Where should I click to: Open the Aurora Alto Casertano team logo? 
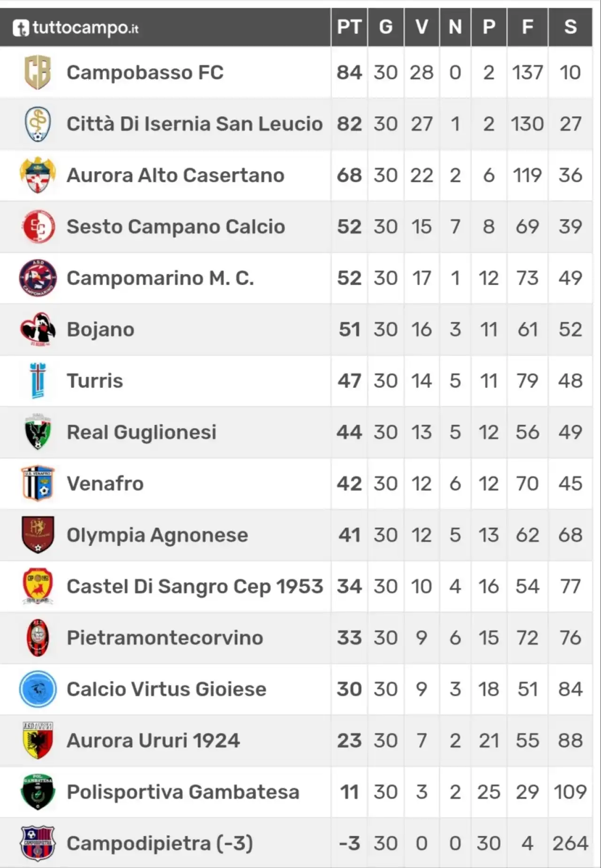(x=38, y=175)
